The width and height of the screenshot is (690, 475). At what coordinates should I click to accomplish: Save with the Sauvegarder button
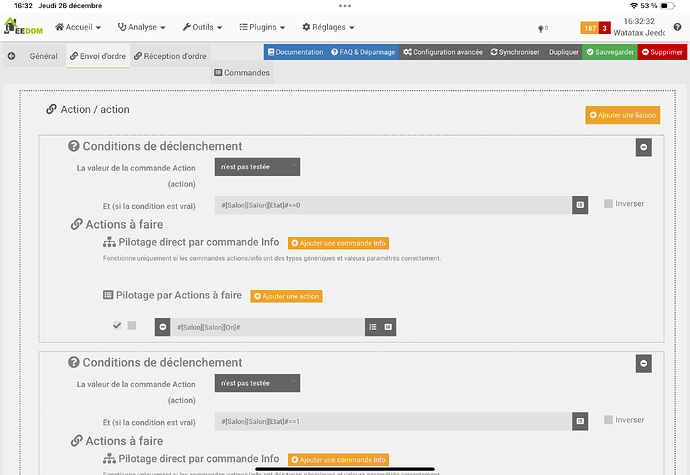610,52
